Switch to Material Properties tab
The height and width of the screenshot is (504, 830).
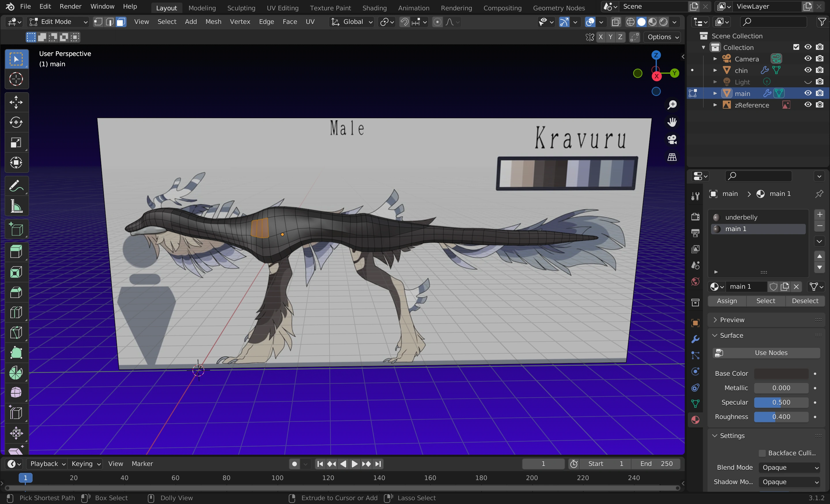695,420
